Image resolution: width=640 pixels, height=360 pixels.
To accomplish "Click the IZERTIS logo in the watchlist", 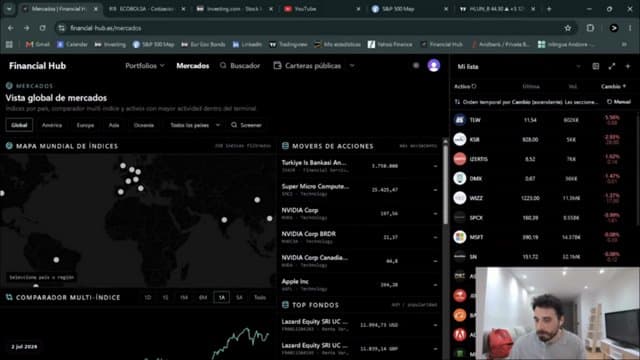I will coord(460,159).
